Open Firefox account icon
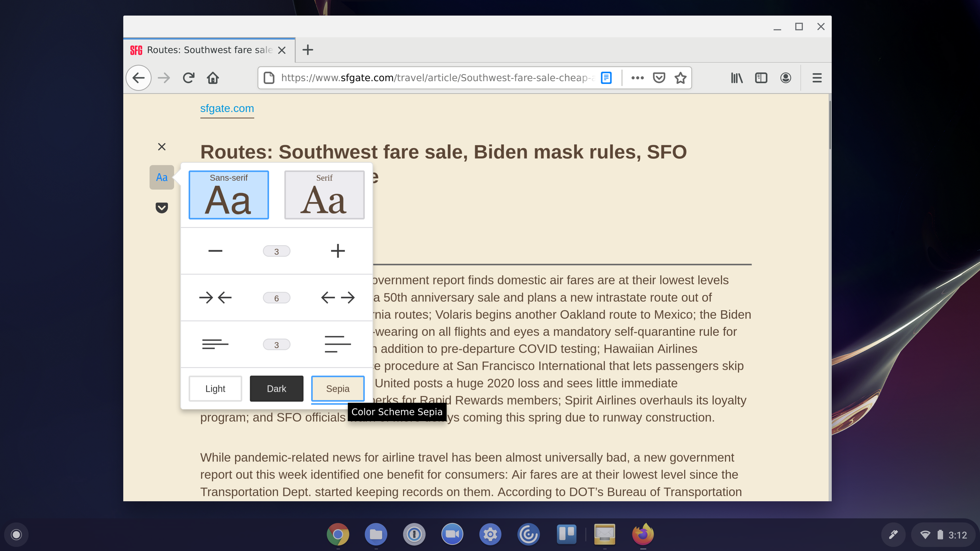 pos(786,78)
